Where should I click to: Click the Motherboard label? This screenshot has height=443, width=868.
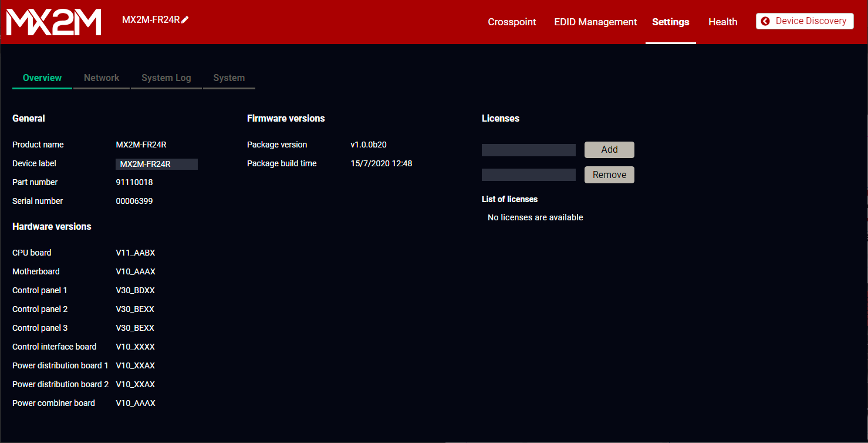tap(36, 271)
